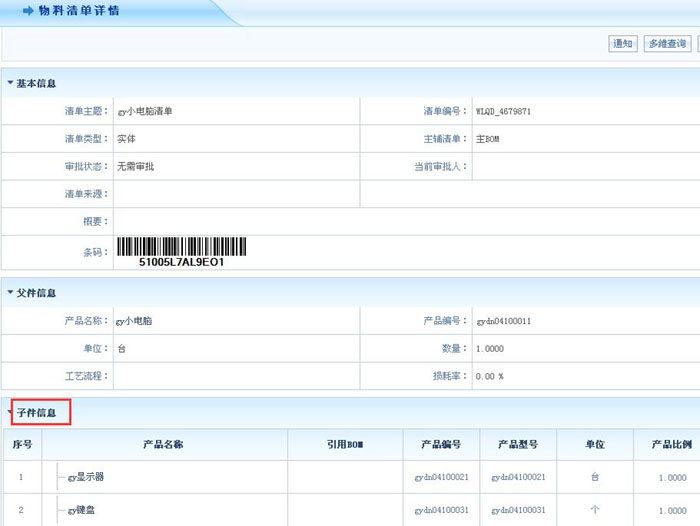The image size is (700, 526).
Task: Select the gy显示器 tree row
Action: [86, 477]
